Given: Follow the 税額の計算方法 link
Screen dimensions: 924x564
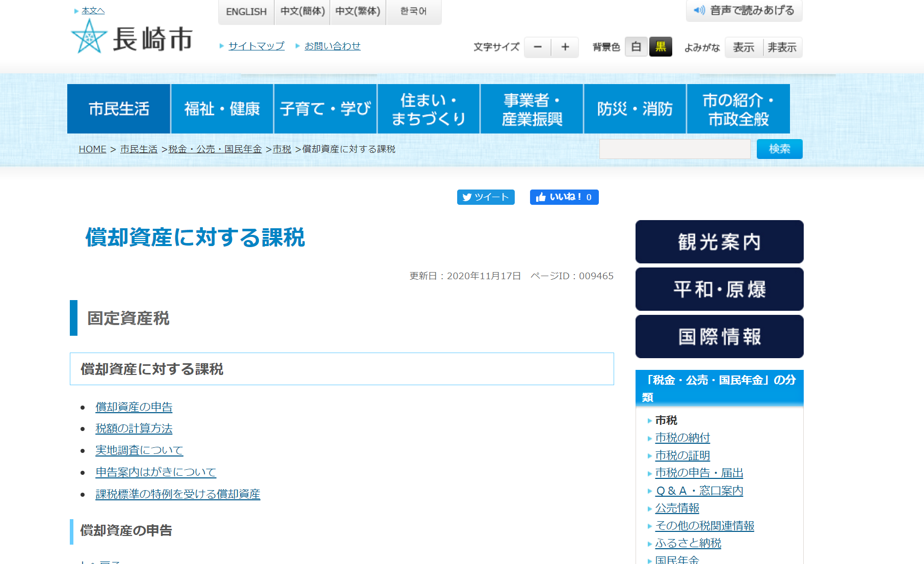Looking at the screenshot, I should point(134,428).
